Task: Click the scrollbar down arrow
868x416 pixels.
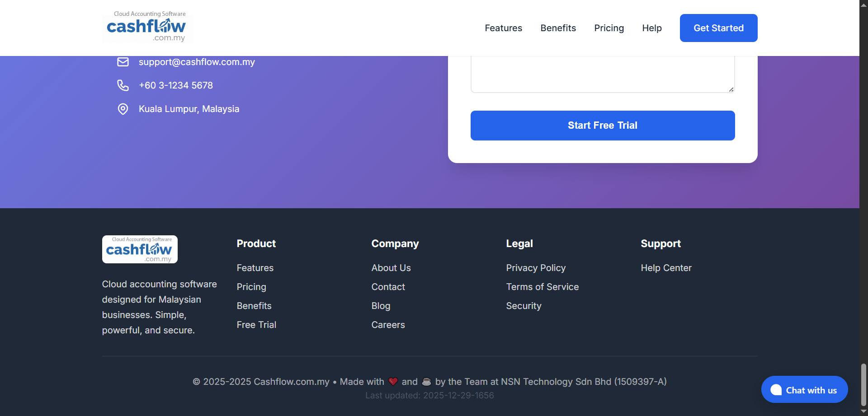Action: click(863, 411)
